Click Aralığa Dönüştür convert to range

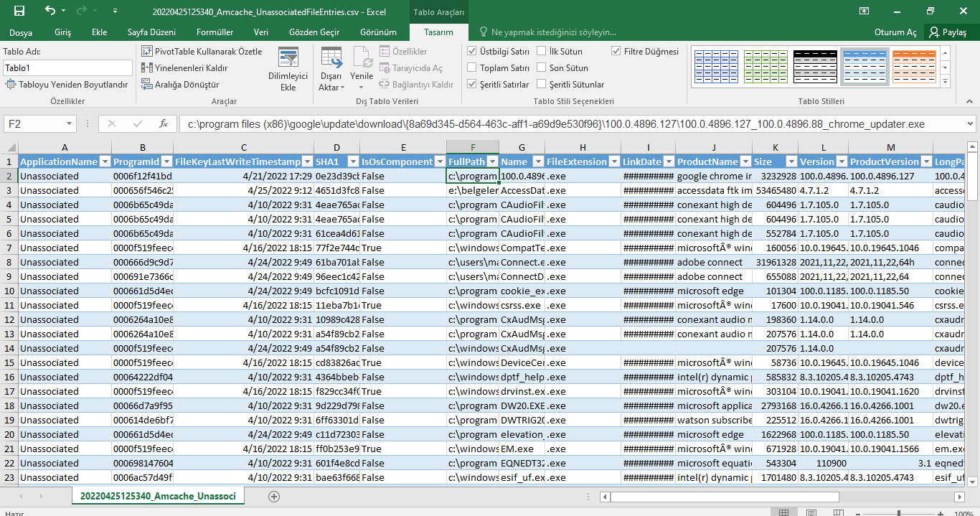[x=181, y=85]
